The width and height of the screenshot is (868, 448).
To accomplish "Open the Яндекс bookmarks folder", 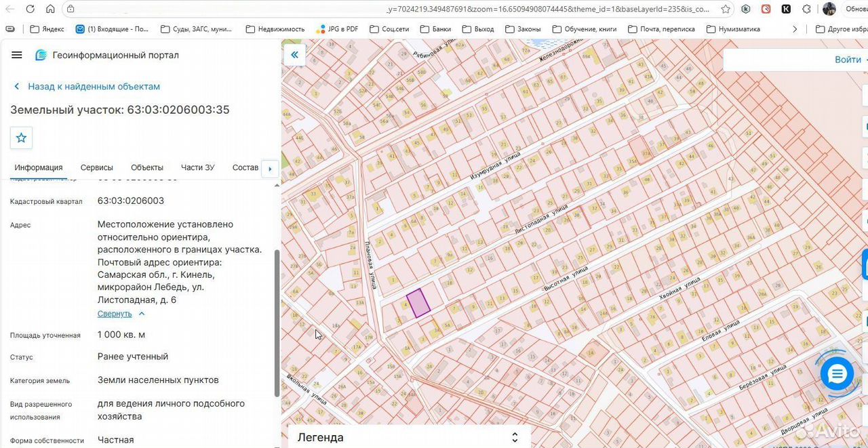I will [47, 29].
